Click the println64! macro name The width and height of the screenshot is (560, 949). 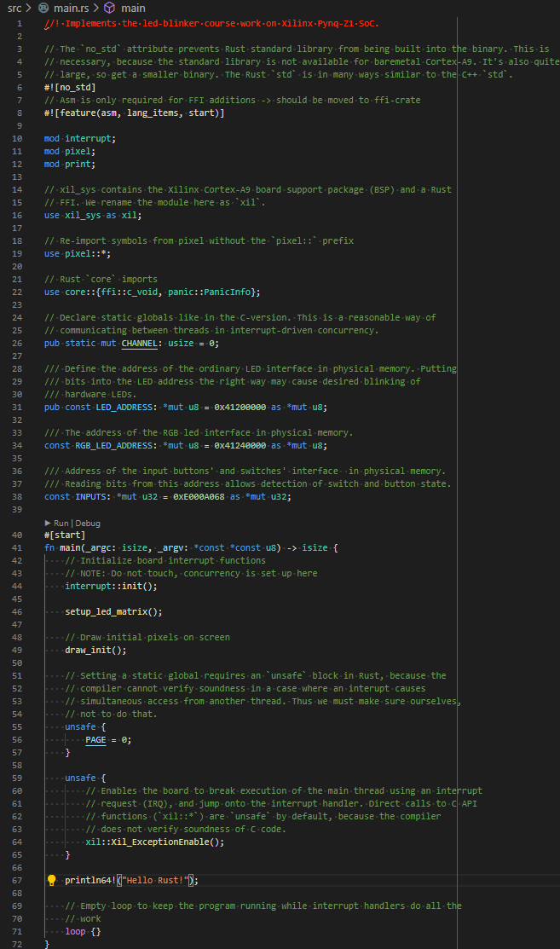coord(90,880)
